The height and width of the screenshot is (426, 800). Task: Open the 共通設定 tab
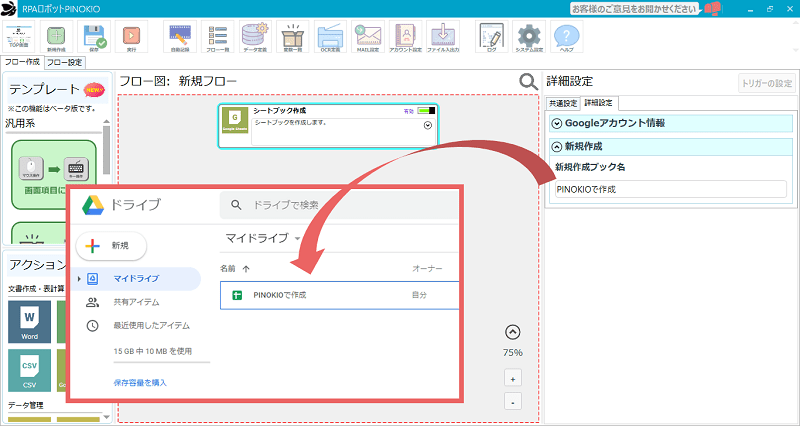tap(563, 104)
